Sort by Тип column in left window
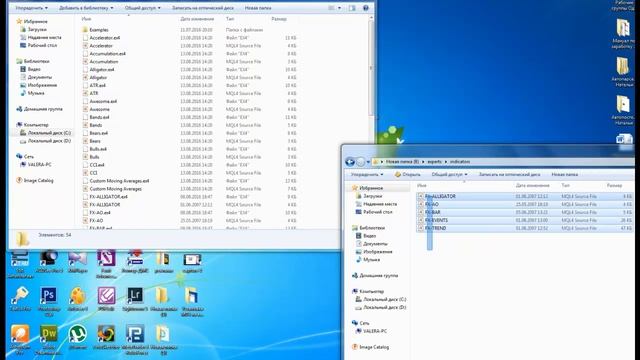Screen dimensions: 640x360 tap(230, 19)
